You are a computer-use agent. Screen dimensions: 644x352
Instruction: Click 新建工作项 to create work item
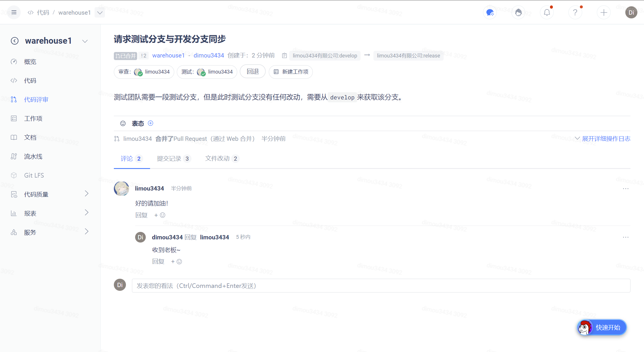290,72
